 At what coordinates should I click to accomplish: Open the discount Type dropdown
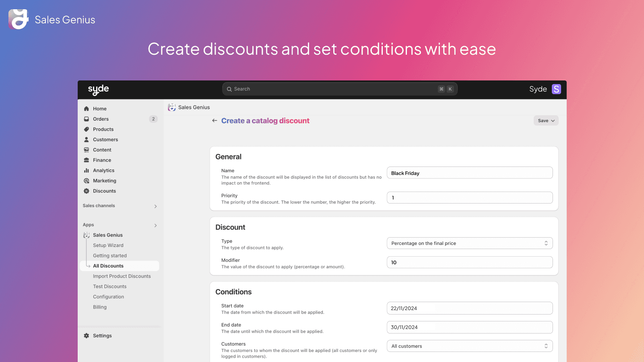click(x=469, y=243)
